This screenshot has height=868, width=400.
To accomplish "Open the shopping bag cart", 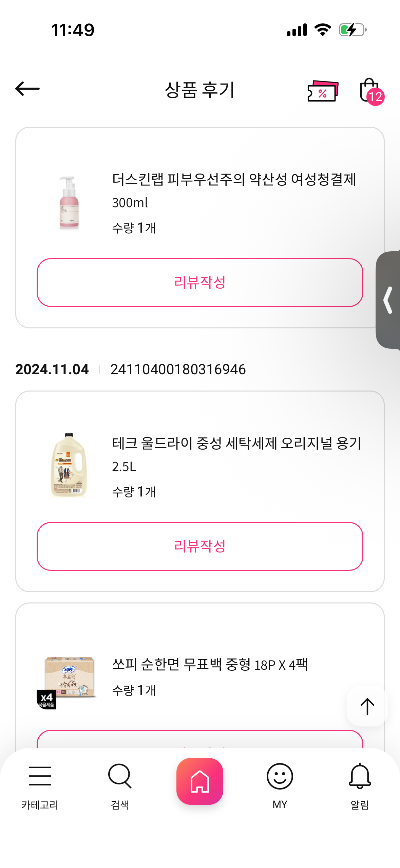I will pos(368,90).
